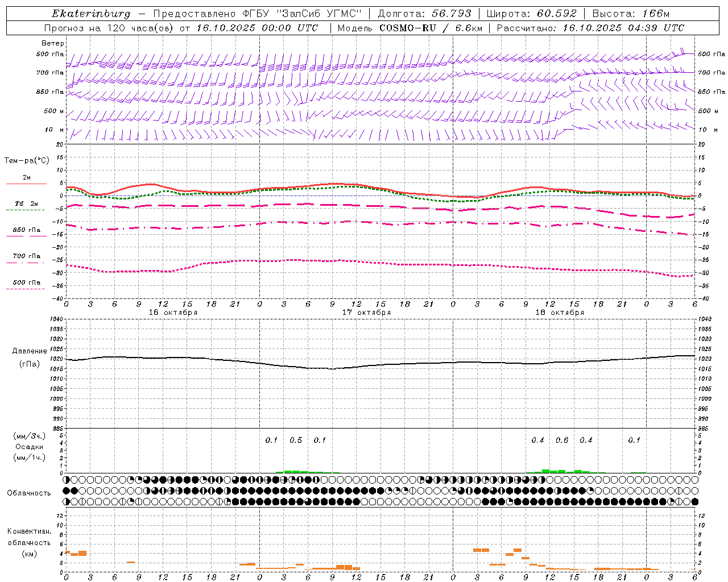This screenshot has width=728, height=582.
Task: Click the "(км)" convective height unit label
Action: [30, 554]
